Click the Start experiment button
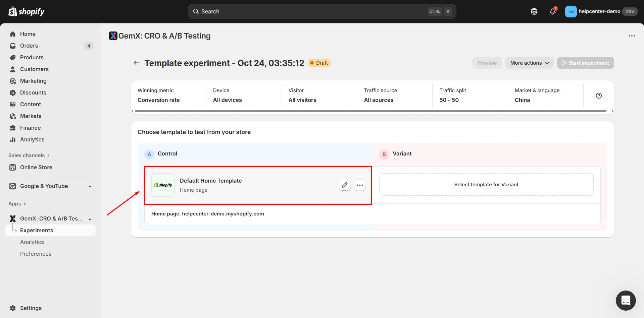The image size is (644, 318). point(585,63)
